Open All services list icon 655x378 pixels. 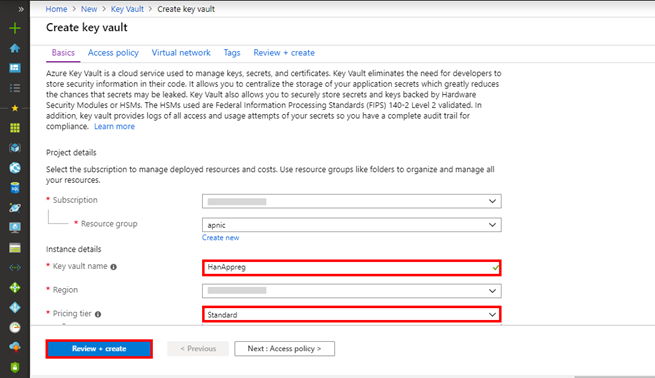pos(15,88)
